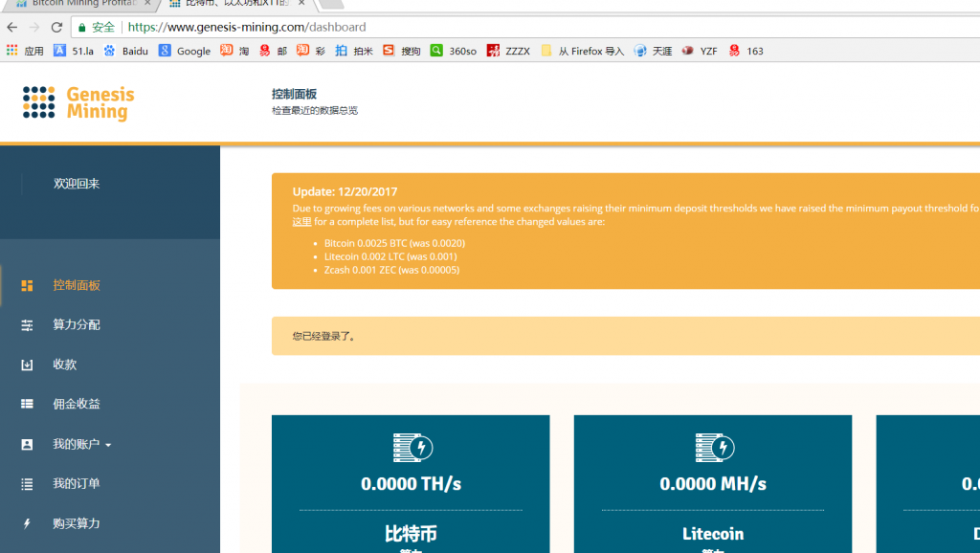This screenshot has height=553, width=980.
Task: Click 佣金收益 icon in sidebar
Action: (x=27, y=405)
